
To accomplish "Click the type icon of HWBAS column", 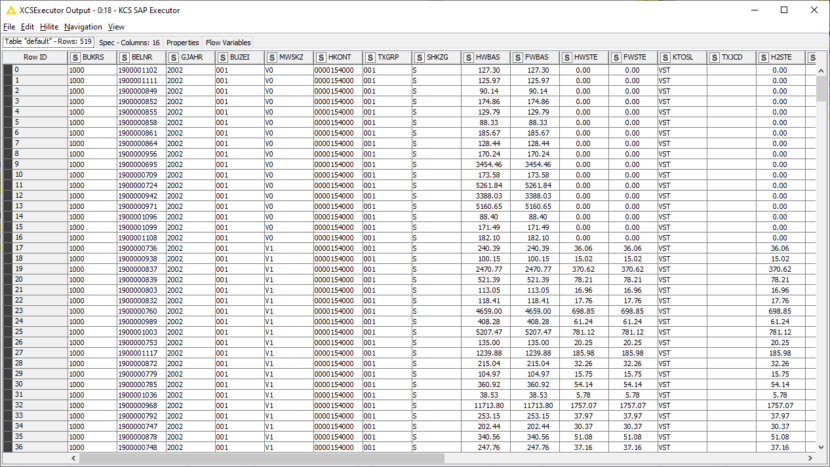I will pos(468,57).
